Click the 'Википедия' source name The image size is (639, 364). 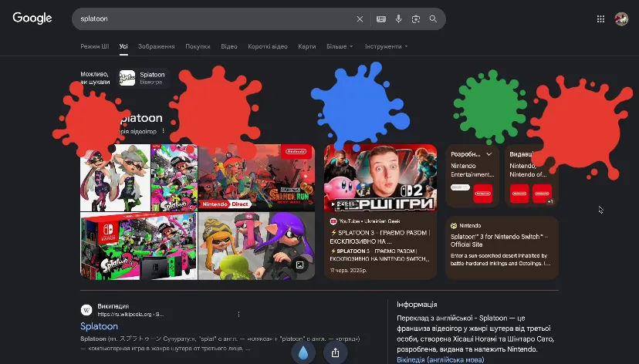(x=113, y=306)
